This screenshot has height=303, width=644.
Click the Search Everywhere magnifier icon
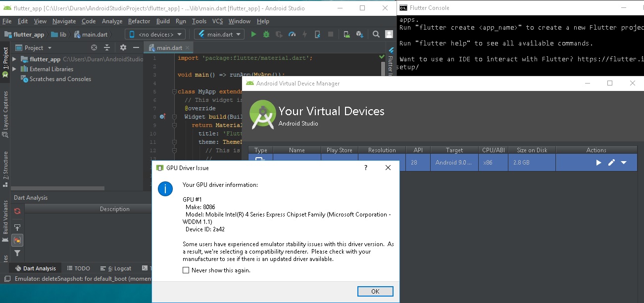click(376, 34)
